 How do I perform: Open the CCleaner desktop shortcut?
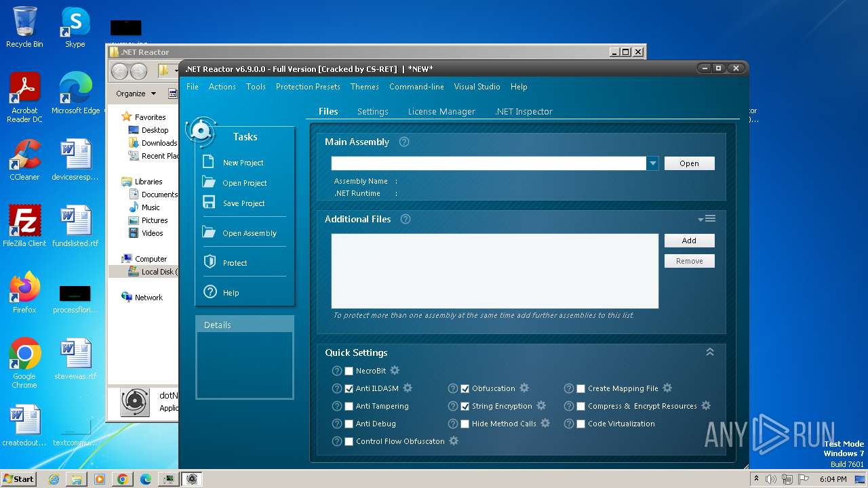(x=24, y=161)
